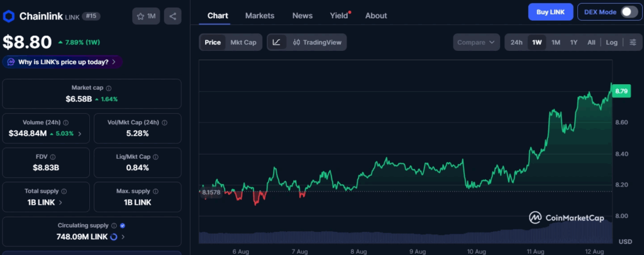Image resolution: width=644 pixels, height=255 pixels.
Task: Click info icon next to Volume (24h)
Action: pos(66,122)
